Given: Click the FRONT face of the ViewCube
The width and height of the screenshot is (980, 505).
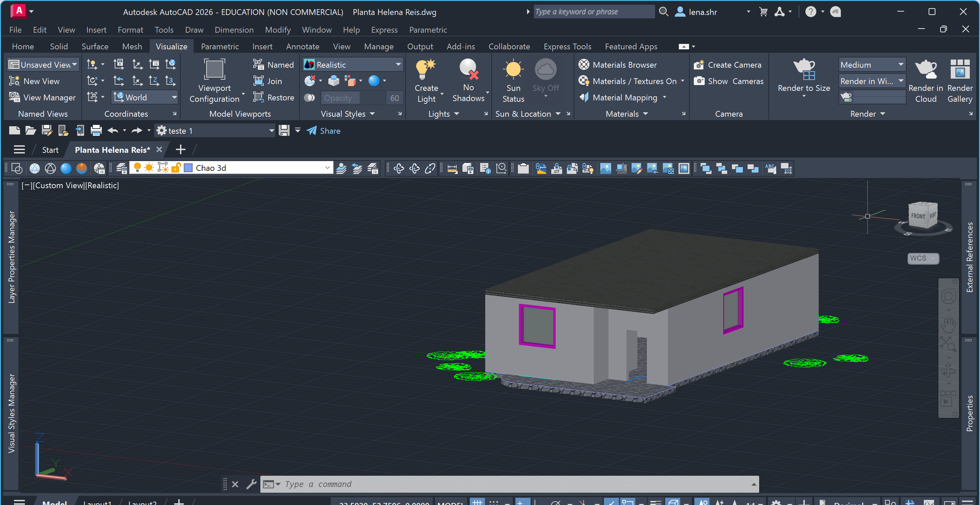Looking at the screenshot, I should pyautogui.click(x=918, y=216).
